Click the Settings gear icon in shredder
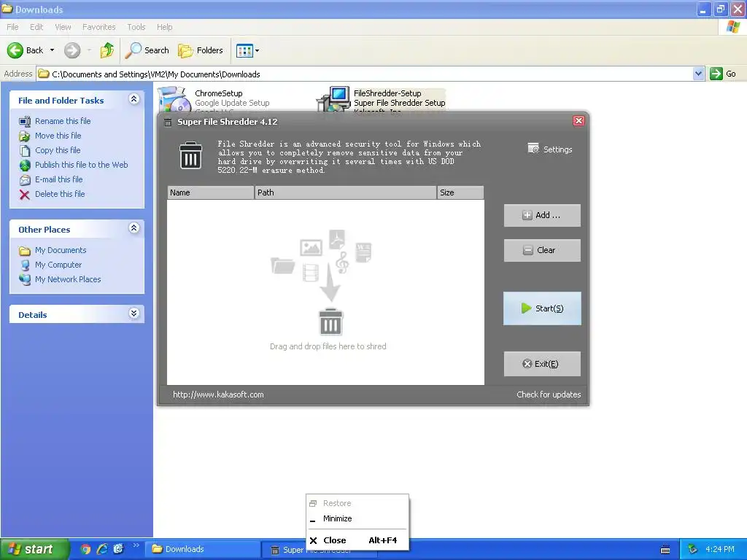 [533, 149]
